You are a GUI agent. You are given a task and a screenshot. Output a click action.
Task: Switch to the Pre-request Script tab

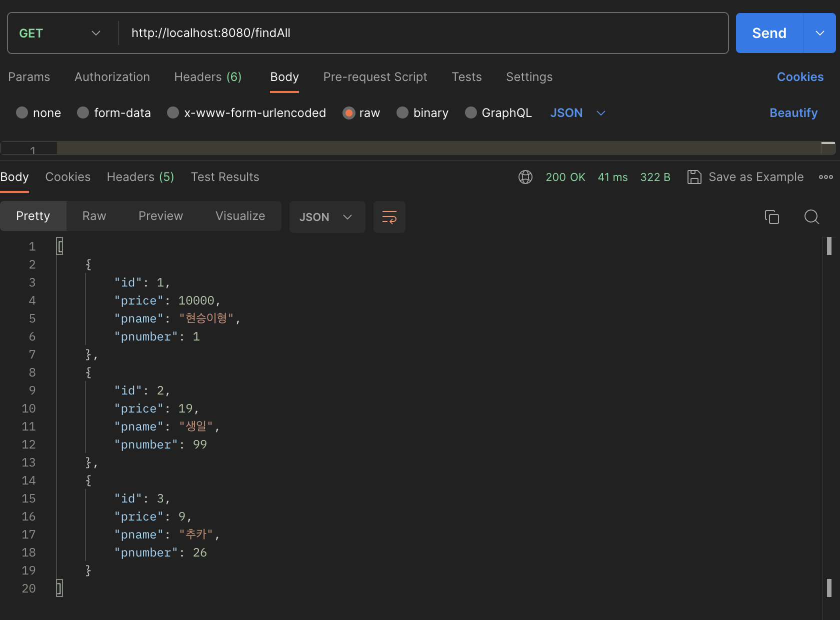[375, 77]
